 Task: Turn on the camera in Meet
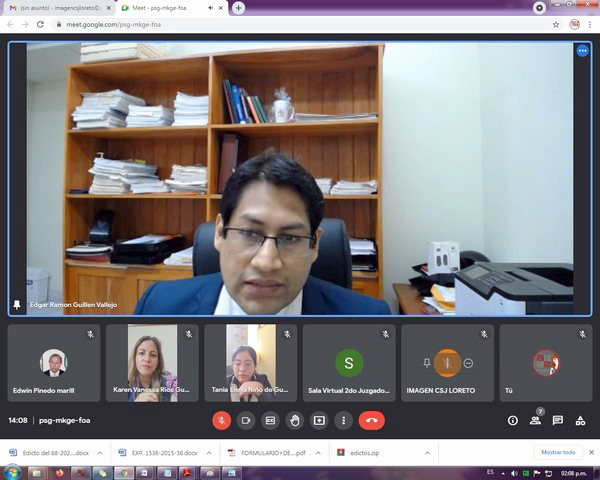point(246,420)
